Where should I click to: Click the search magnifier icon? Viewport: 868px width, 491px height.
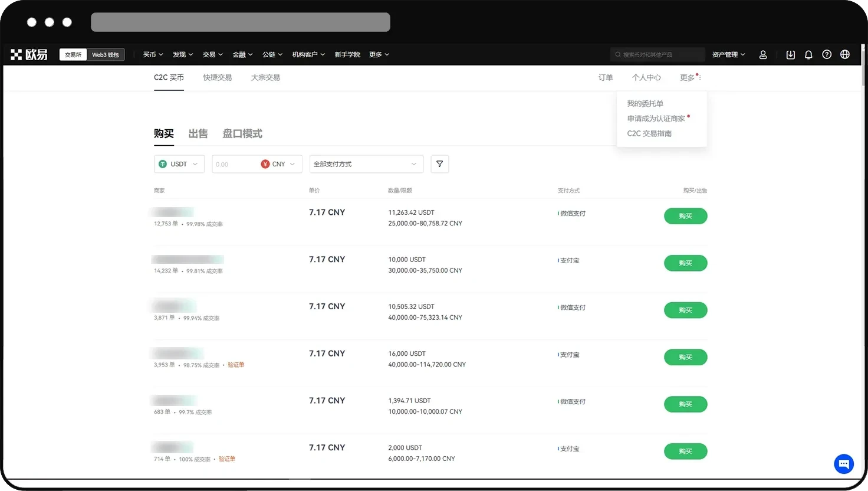click(x=618, y=54)
